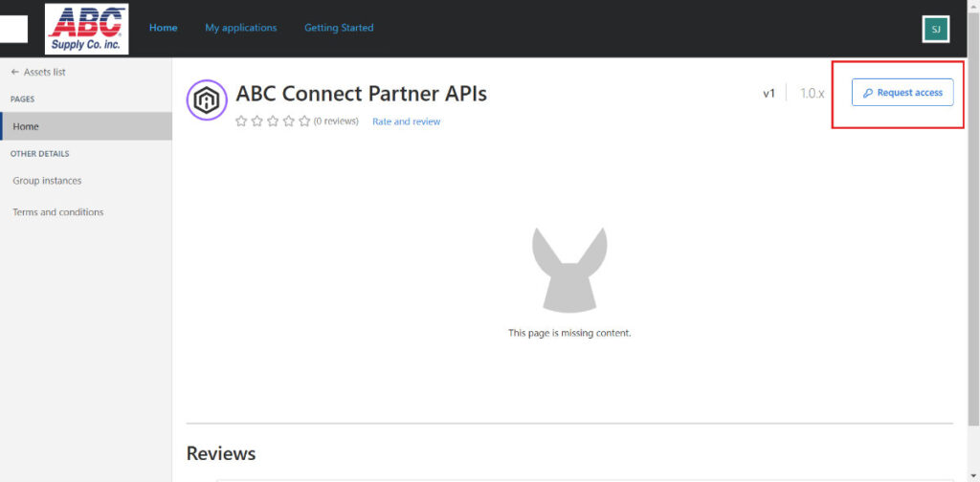Click the OTHER DETAILS section label

click(x=40, y=154)
